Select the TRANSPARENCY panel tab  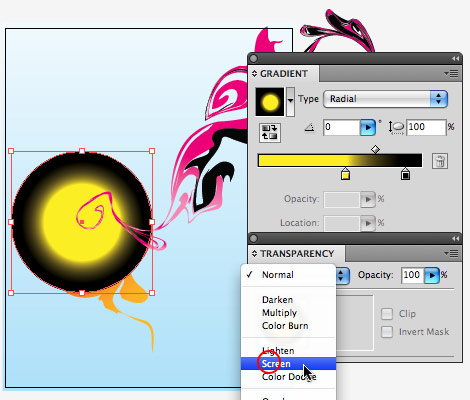pos(297,254)
